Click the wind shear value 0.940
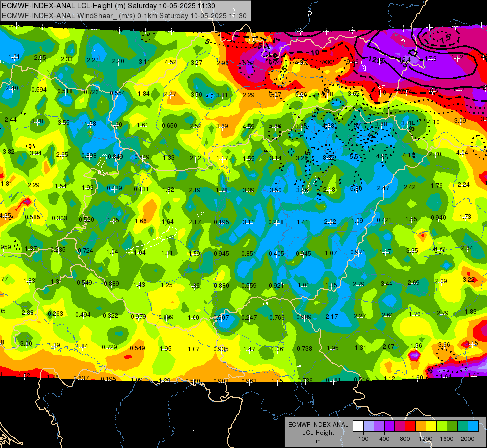487x448 pixels. [439, 218]
